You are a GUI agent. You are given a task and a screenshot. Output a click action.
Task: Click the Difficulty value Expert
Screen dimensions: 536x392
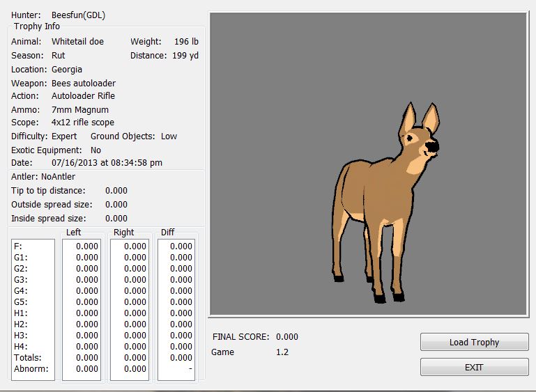coord(64,136)
